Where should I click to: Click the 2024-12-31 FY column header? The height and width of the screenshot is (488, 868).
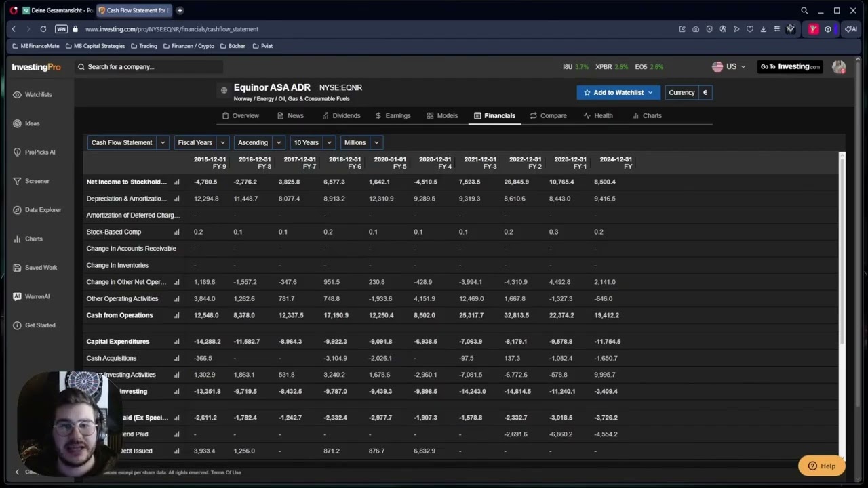click(x=616, y=163)
